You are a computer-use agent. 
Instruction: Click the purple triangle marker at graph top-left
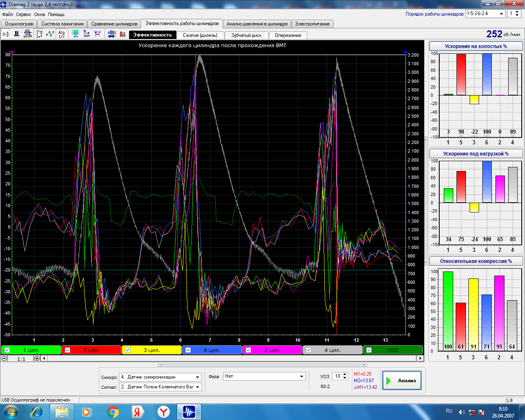12,52
